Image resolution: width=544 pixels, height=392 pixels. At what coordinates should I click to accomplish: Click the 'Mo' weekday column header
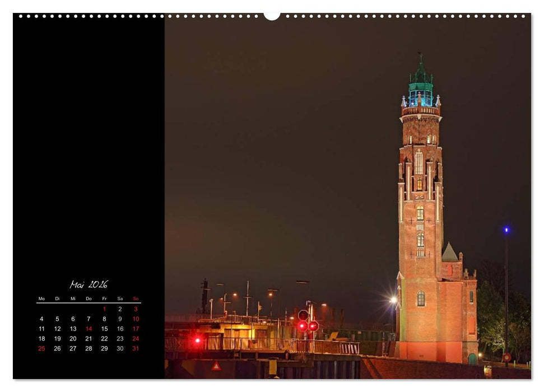[41, 298]
